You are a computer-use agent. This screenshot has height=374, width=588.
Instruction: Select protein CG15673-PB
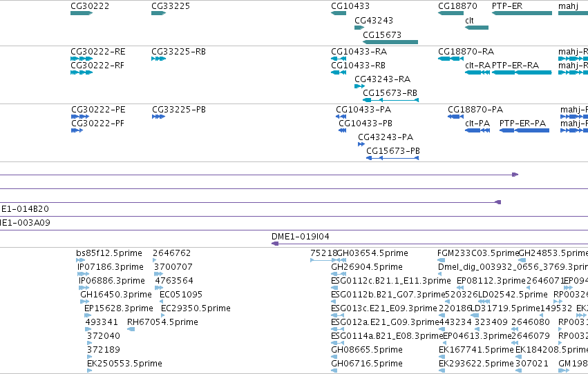(x=392, y=158)
